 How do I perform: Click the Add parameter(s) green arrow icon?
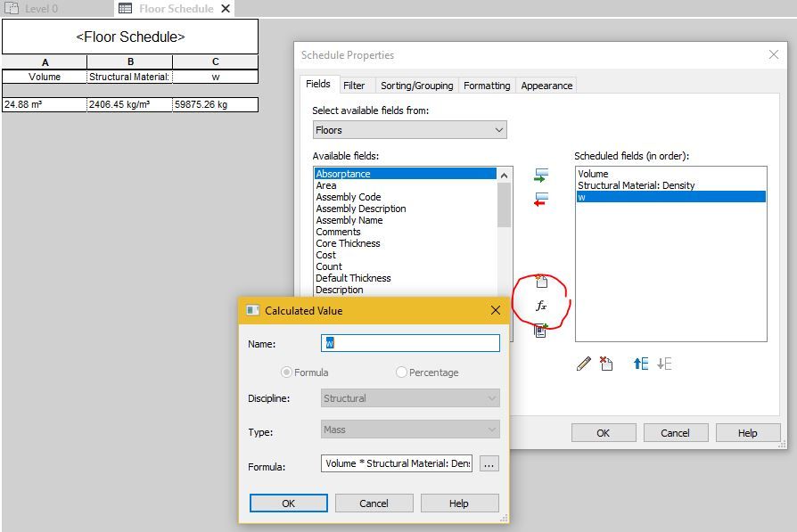541,176
